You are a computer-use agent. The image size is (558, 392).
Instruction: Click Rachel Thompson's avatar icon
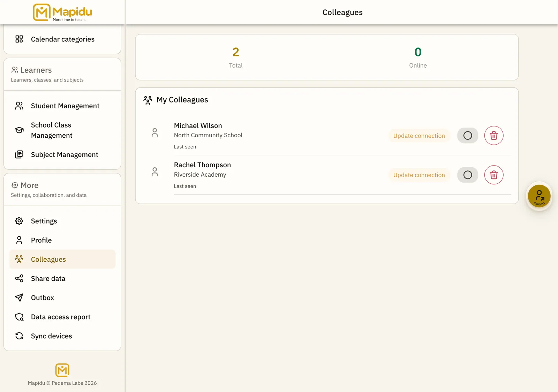click(x=155, y=172)
